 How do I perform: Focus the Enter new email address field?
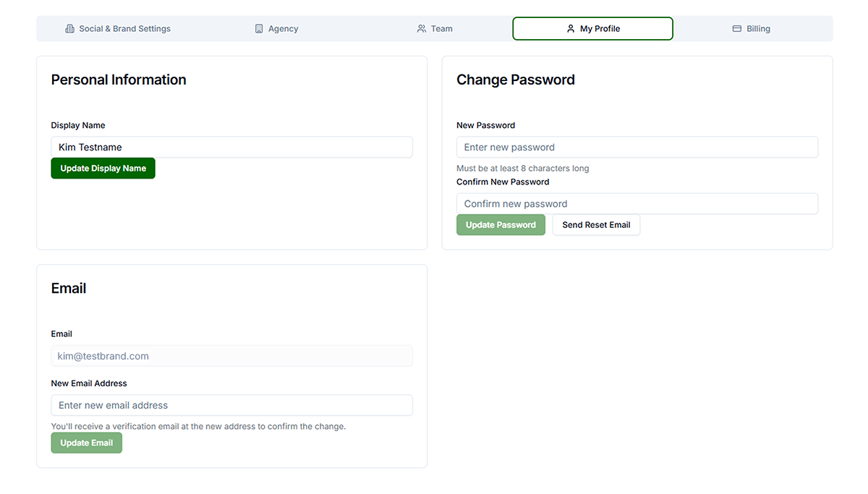231,405
